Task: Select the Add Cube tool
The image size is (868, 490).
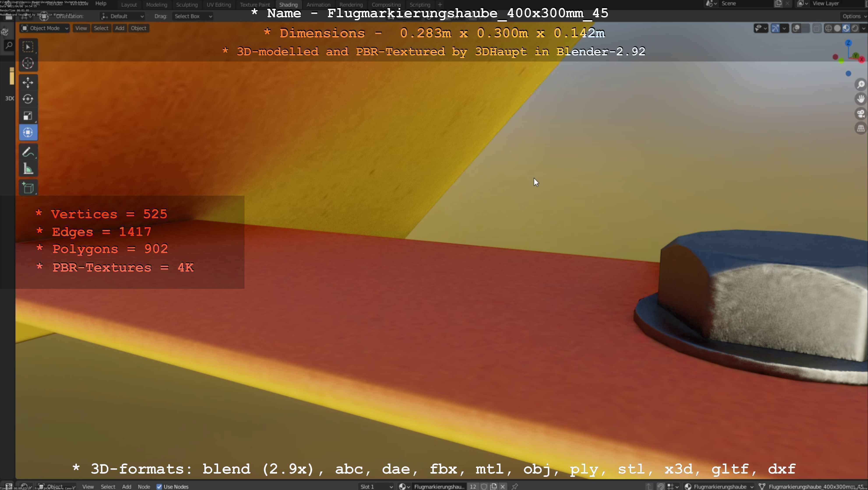Action: click(x=28, y=188)
